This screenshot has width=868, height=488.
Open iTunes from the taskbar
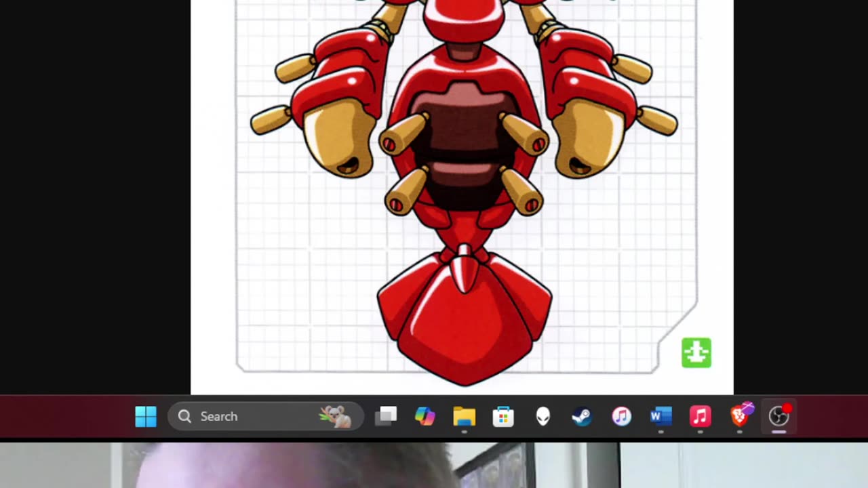621,416
